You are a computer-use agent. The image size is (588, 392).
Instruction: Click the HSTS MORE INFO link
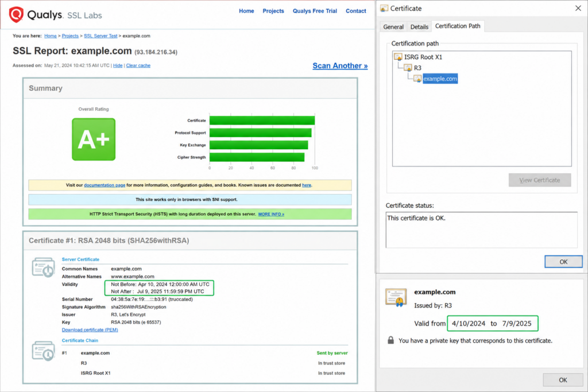271,214
